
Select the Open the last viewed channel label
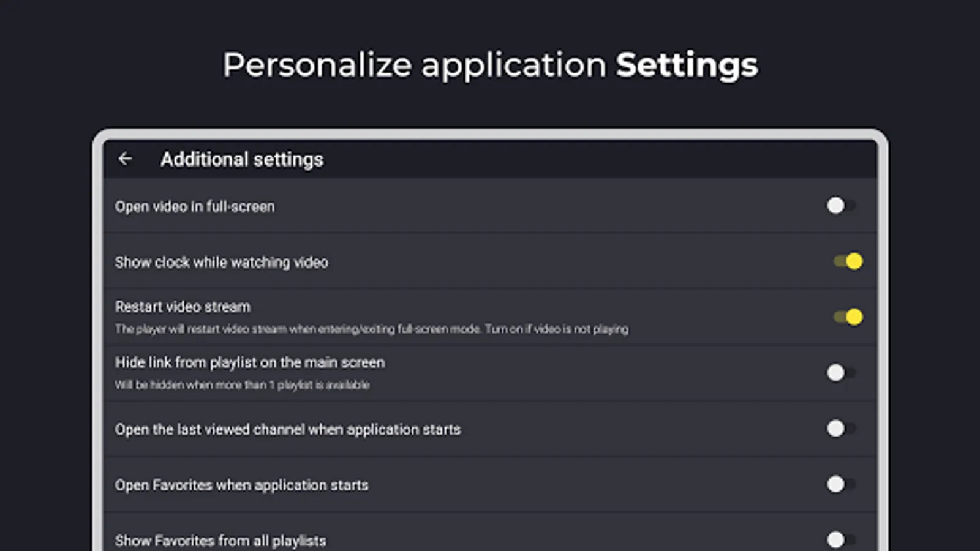pos(287,430)
